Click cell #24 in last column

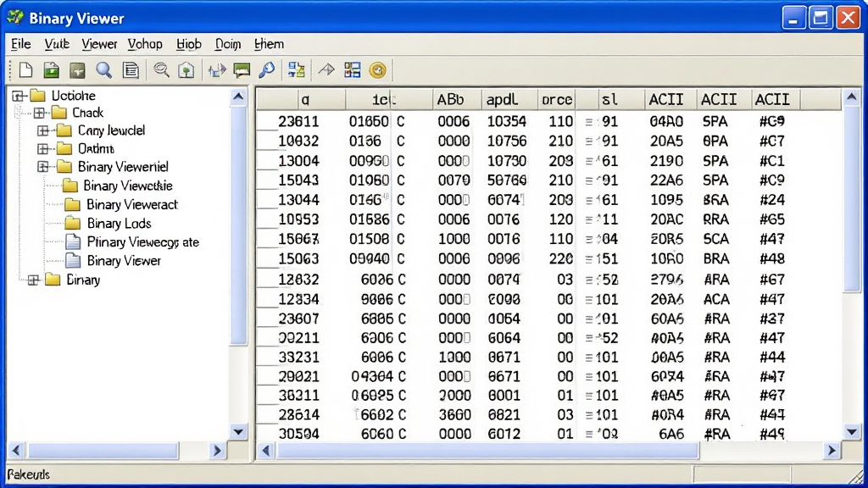771,200
